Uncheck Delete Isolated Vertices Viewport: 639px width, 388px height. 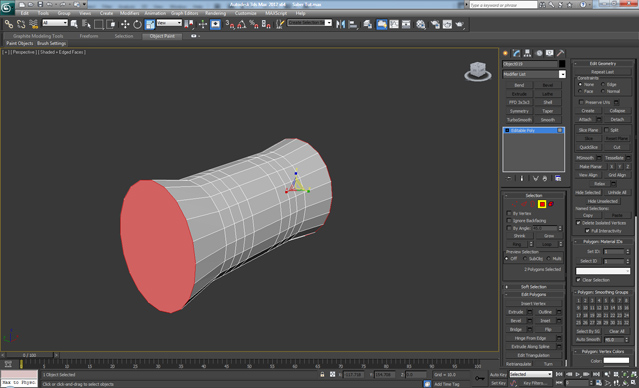[578, 223]
